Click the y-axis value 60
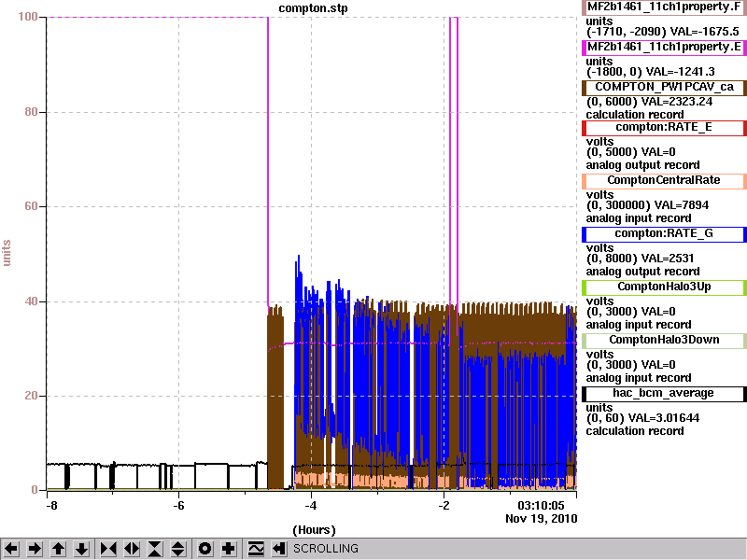The width and height of the screenshot is (747, 560). (31, 206)
